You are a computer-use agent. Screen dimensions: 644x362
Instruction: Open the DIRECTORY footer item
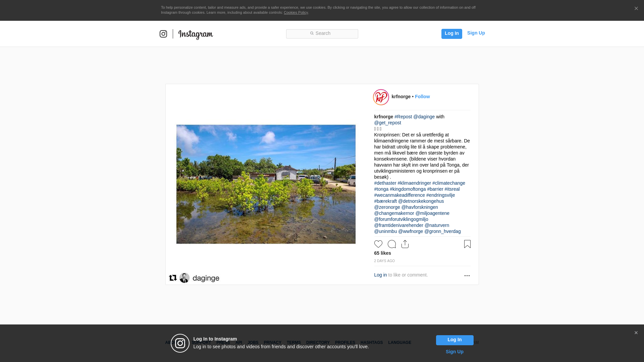tap(318, 343)
